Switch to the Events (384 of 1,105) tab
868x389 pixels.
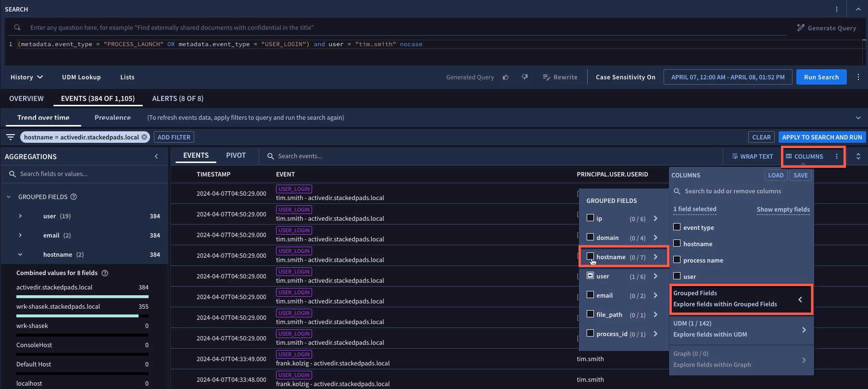[98, 99]
